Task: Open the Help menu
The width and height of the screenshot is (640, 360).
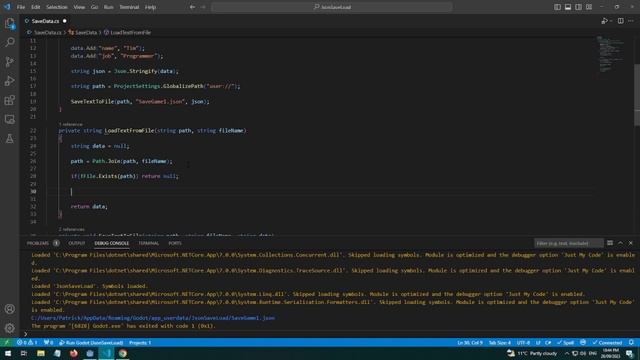Action: pos(151,7)
